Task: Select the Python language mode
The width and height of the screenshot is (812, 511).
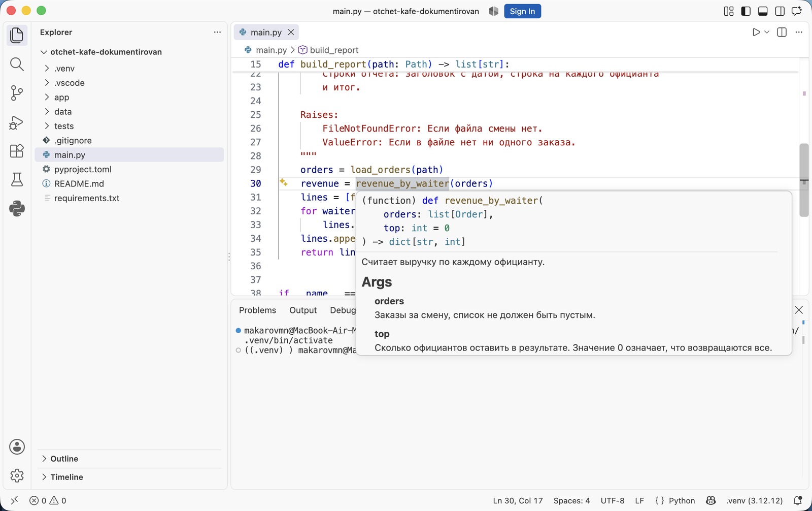Action: click(x=682, y=500)
